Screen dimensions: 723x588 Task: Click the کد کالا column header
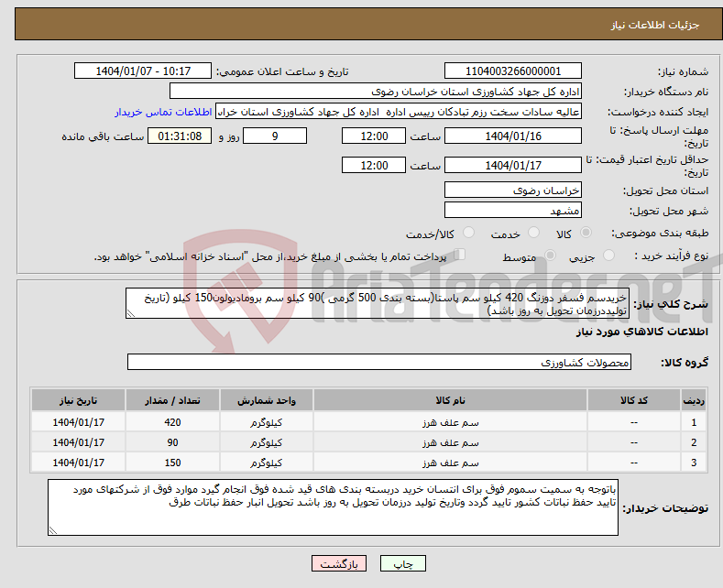tap(633, 400)
